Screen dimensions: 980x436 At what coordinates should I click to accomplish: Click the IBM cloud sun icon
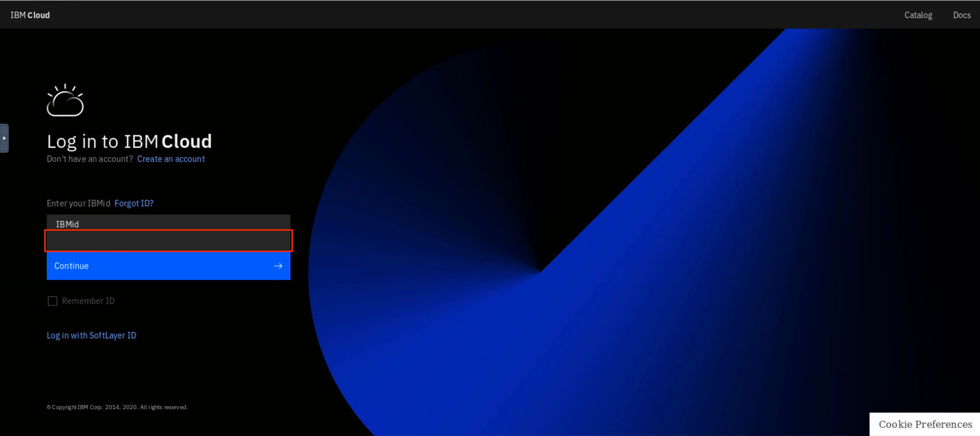coord(65,100)
